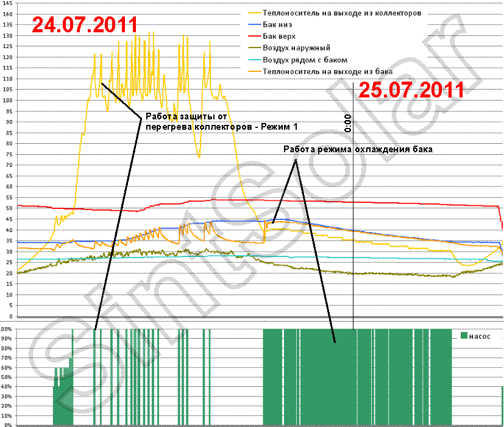Click the 120 label on the temperature axis
The height and width of the screenshot is (427, 504).
tap(7, 57)
